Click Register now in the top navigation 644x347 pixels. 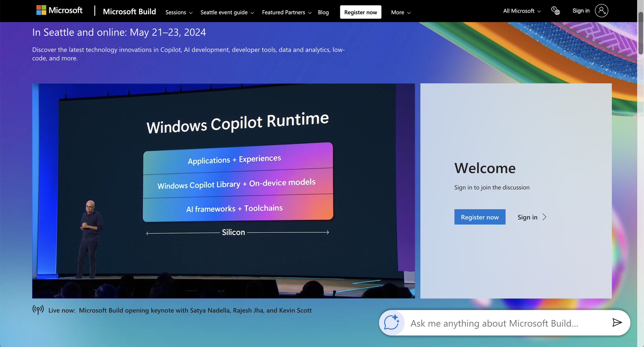point(360,12)
